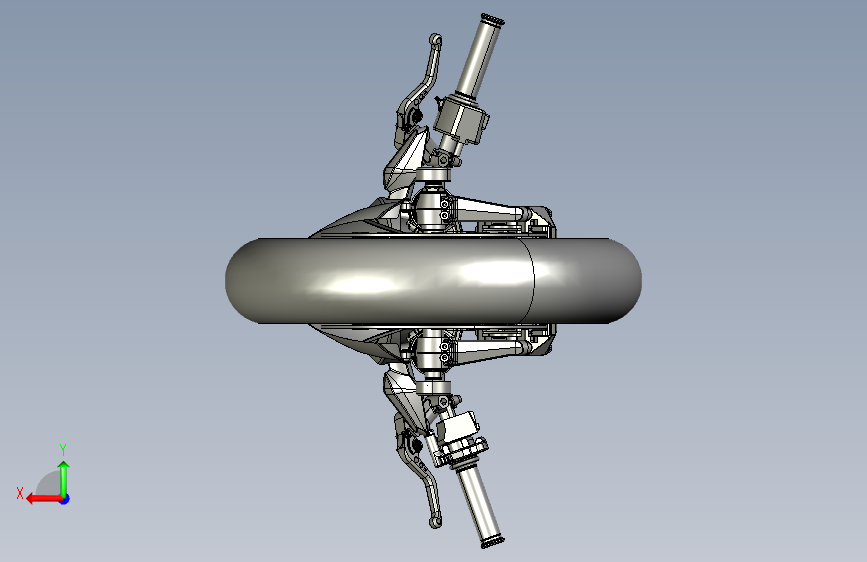Select the lower handlebar grip
867x562 pixels.
coord(479,508)
